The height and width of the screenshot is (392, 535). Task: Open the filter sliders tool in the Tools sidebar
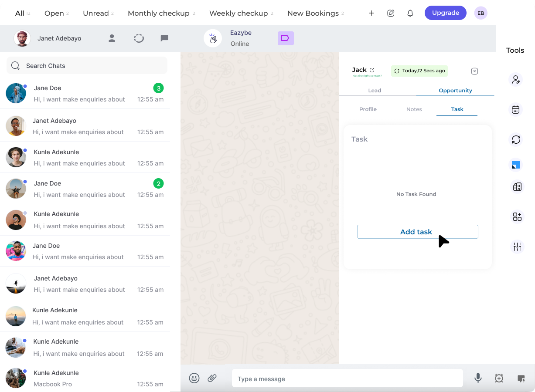click(x=517, y=247)
